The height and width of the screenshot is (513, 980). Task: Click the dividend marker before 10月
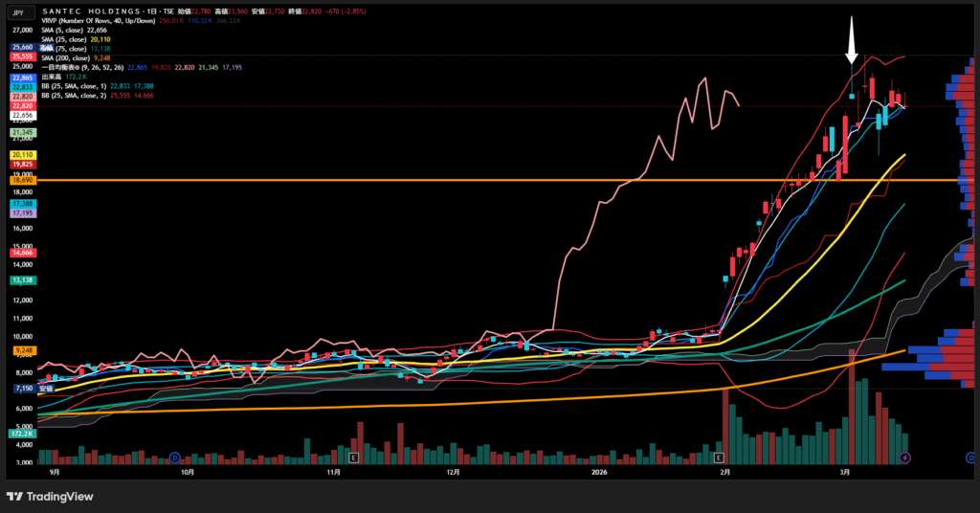click(x=173, y=458)
